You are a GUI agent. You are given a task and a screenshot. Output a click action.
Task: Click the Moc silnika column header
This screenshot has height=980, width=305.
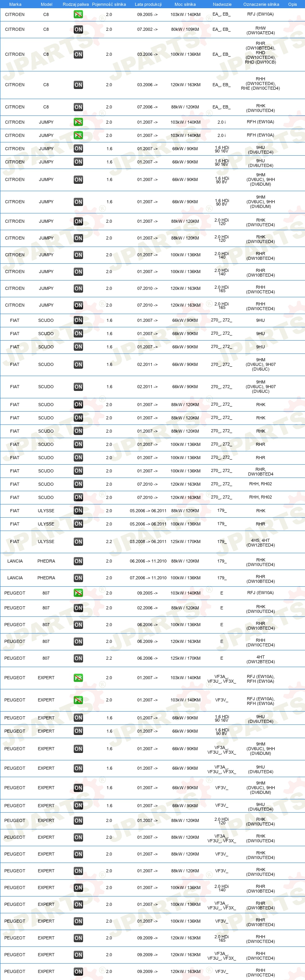185,4
